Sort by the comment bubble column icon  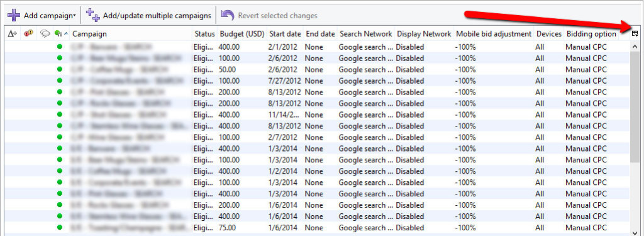tap(45, 34)
